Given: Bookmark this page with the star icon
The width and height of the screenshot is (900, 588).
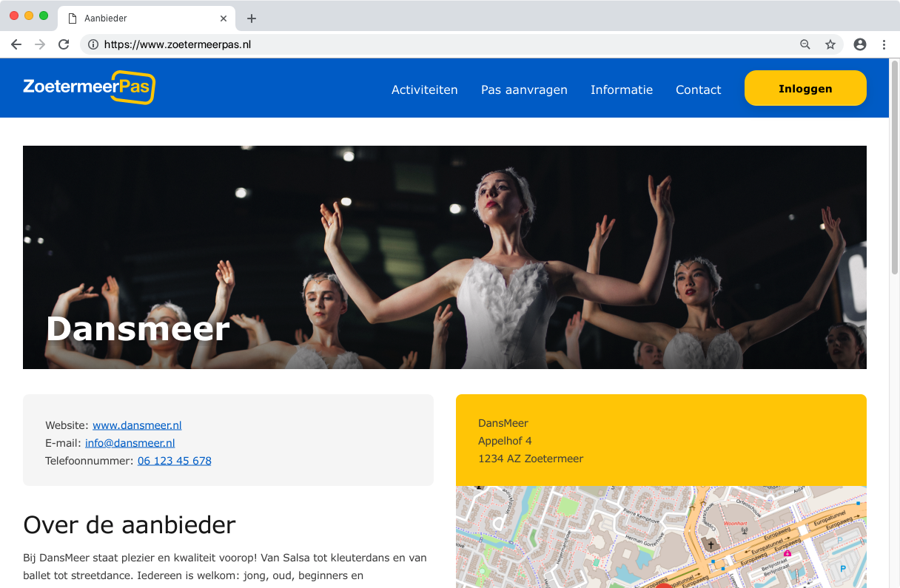Looking at the screenshot, I should (x=830, y=44).
